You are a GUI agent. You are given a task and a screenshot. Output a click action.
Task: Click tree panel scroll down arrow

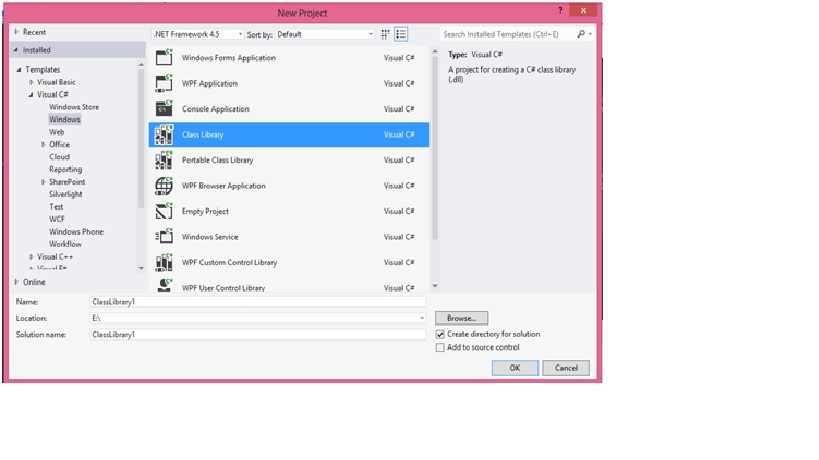[141, 268]
